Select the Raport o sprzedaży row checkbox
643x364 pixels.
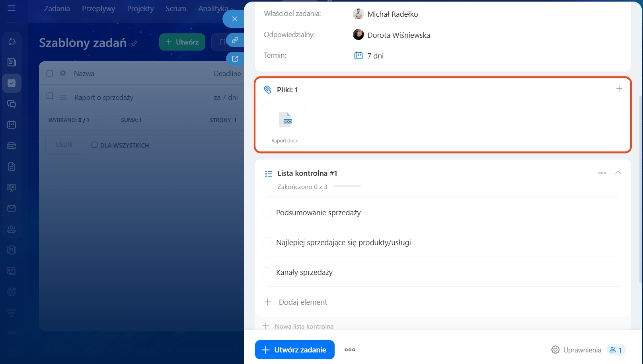pos(50,96)
